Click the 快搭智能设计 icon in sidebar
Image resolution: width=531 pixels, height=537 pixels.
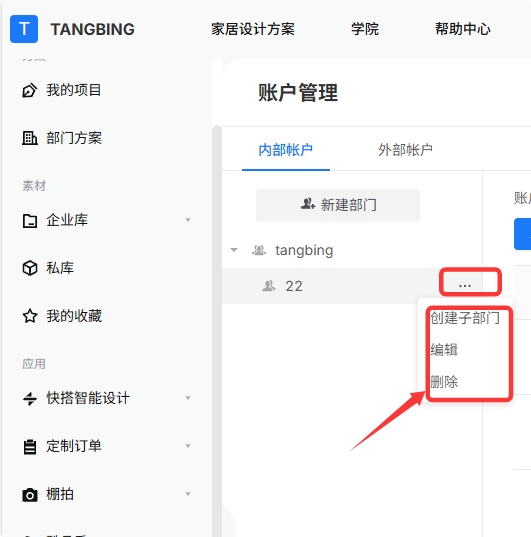point(30,398)
